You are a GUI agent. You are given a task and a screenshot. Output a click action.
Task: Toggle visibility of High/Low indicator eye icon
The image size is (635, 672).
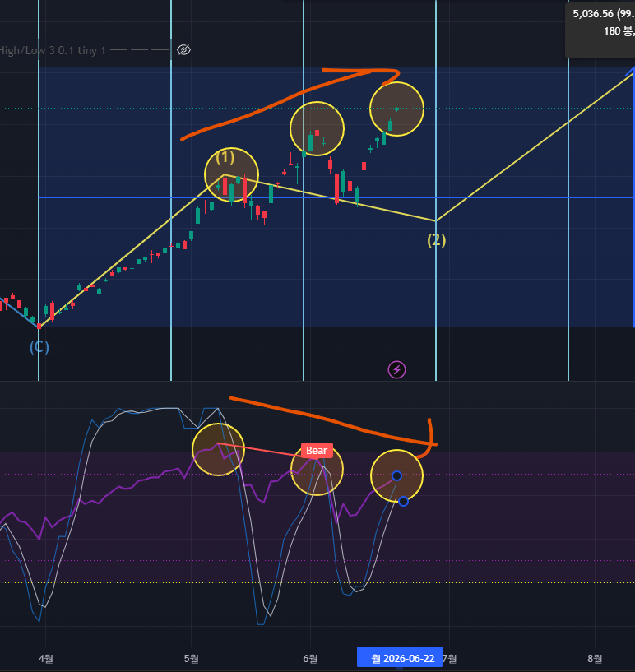[183, 50]
